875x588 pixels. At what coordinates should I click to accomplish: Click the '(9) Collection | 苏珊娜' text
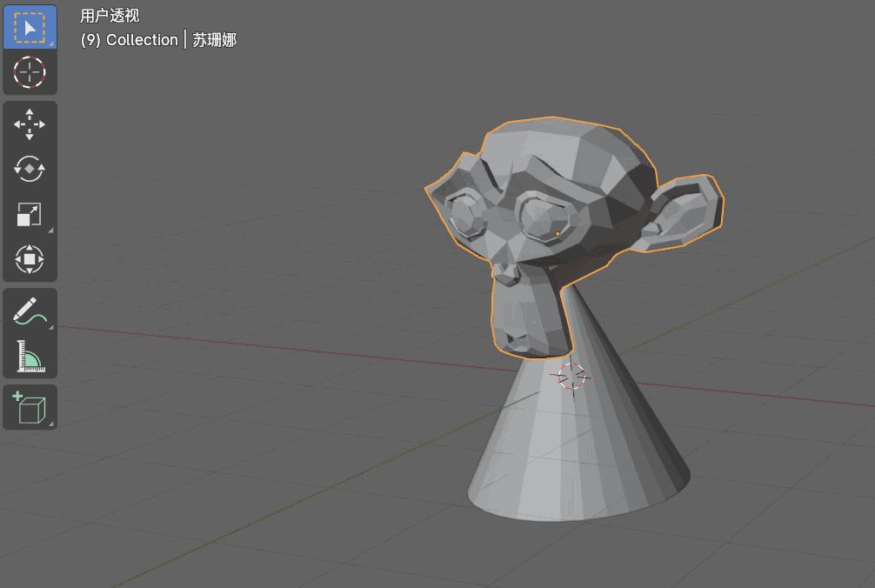(x=158, y=40)
